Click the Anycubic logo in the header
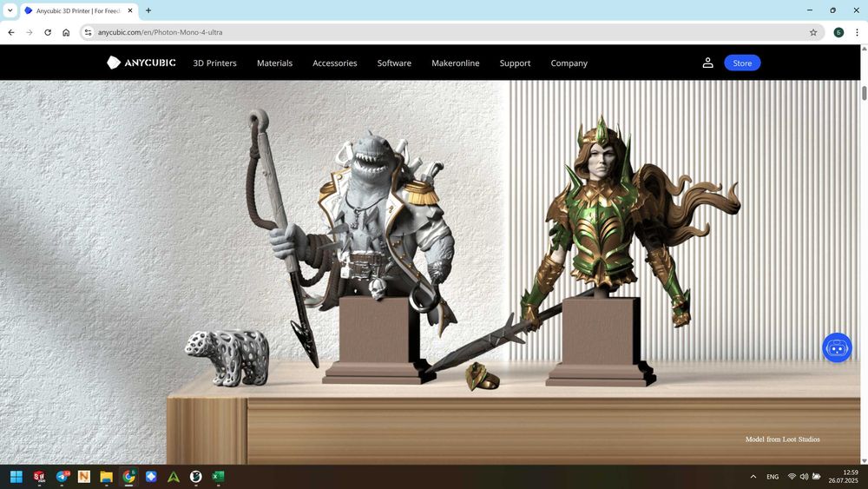The height and width of the screenshot is (489, 868). click(x=141, y=63)
